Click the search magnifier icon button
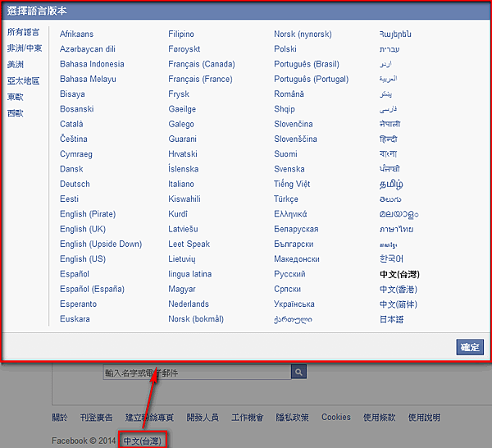The width and height of the screenshot is (492, 448). point(298,373)
